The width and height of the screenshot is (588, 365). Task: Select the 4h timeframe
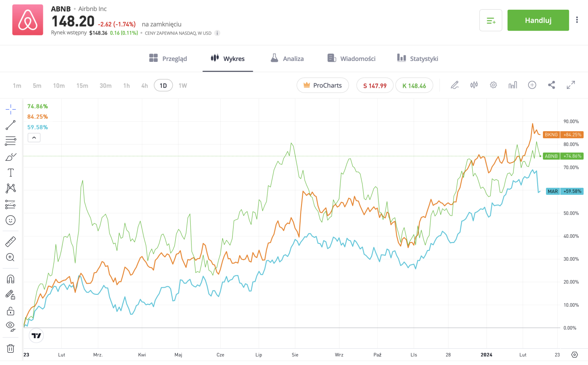point(144,86)
